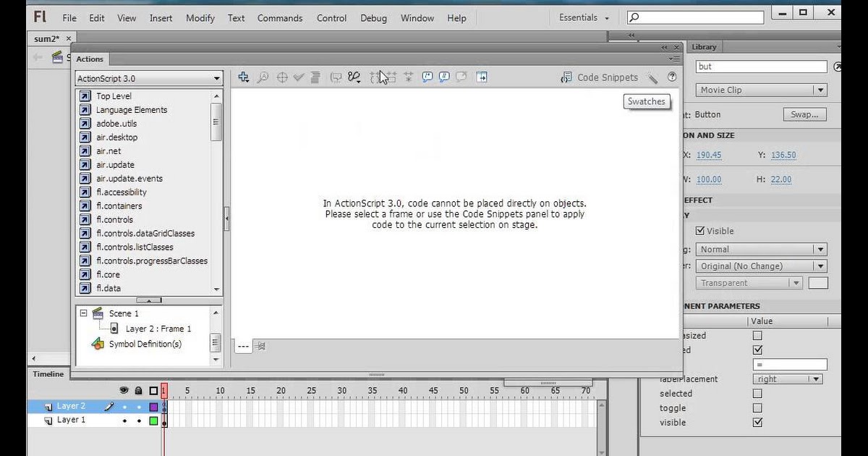The width and height of the screenshot is (868, 456).
Task: Click the Show/Hide all layers eye icon
Action: pos(124,391)
